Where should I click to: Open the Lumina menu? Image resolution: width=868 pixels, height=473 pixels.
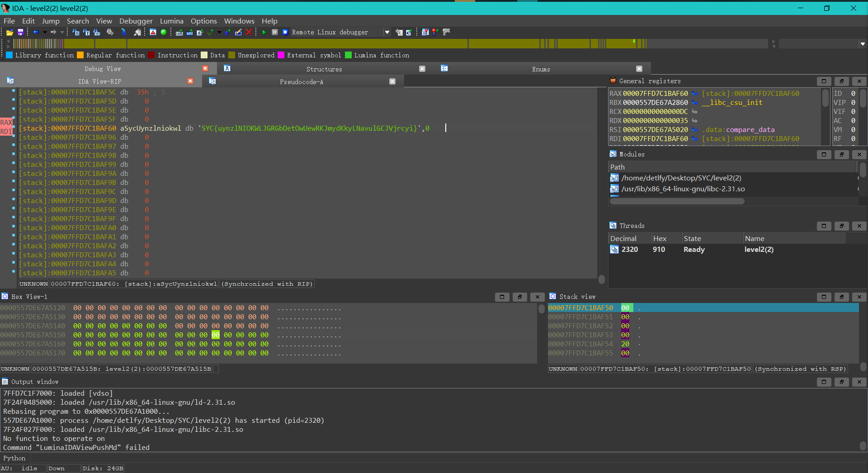click(x=172, y=21)
